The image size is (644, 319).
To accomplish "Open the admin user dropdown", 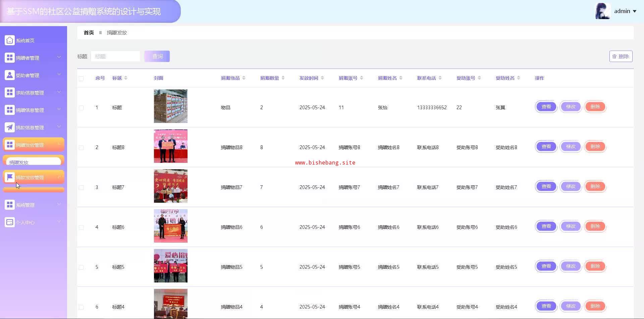I will [x=625, y=11].
